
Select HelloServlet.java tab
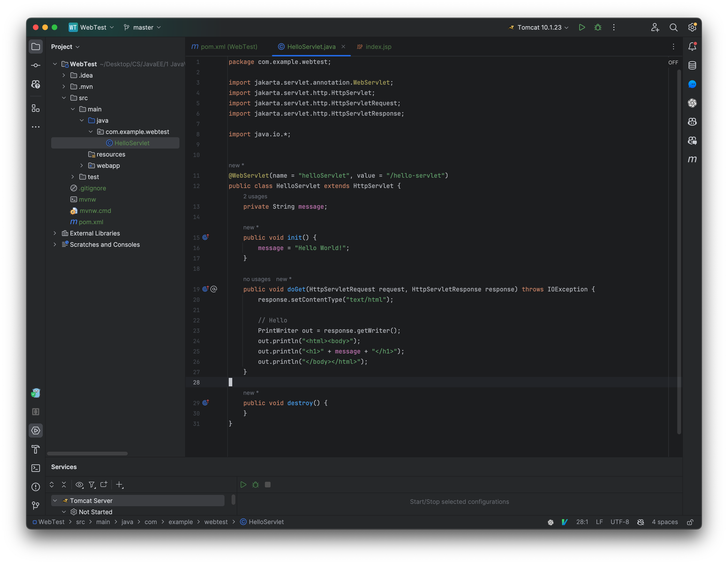point(311,47)
